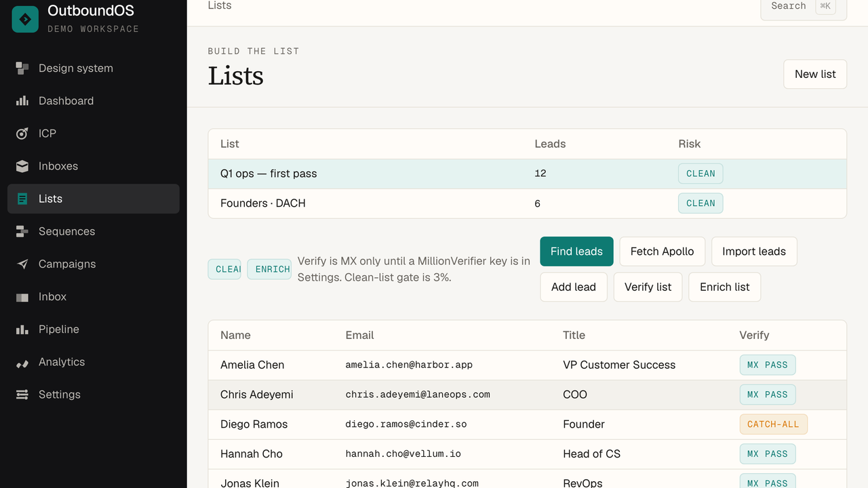
Task: Click the Lists document icon
Action: coord(22,199)
